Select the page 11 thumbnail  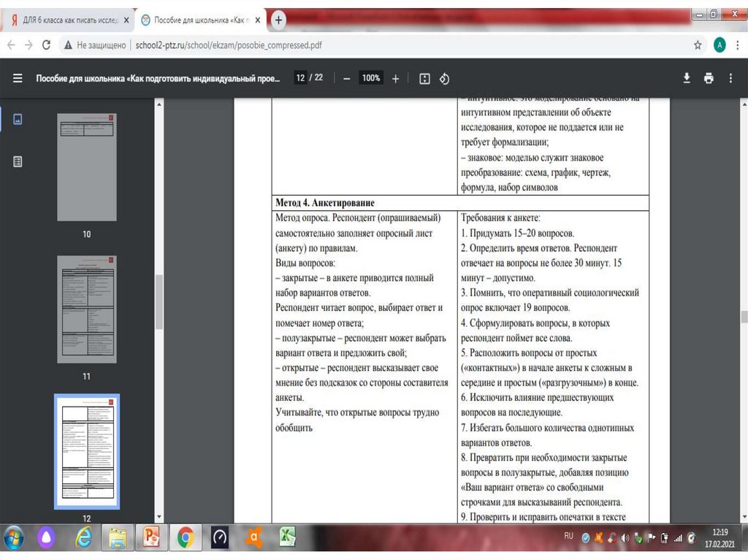(x=86, y=309)
